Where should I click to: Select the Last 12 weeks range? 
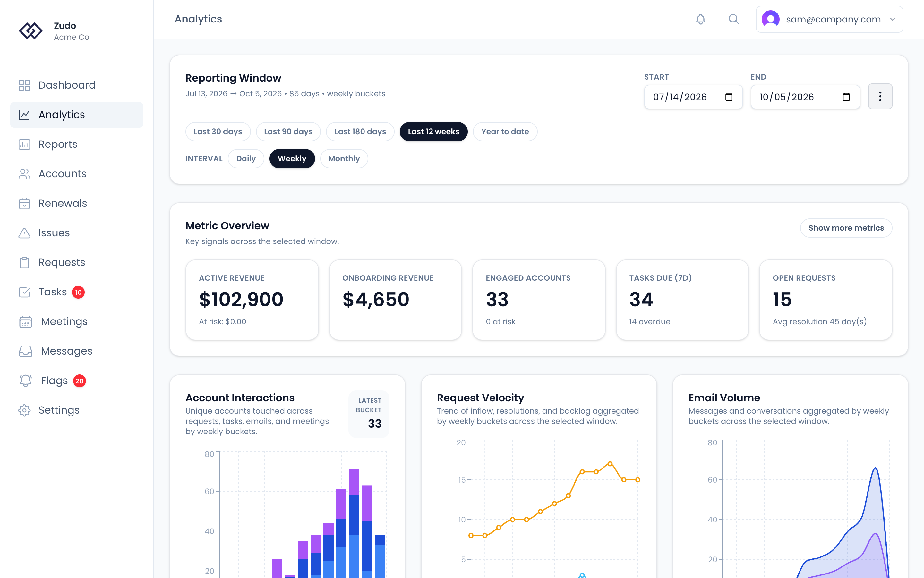(433, 132)
